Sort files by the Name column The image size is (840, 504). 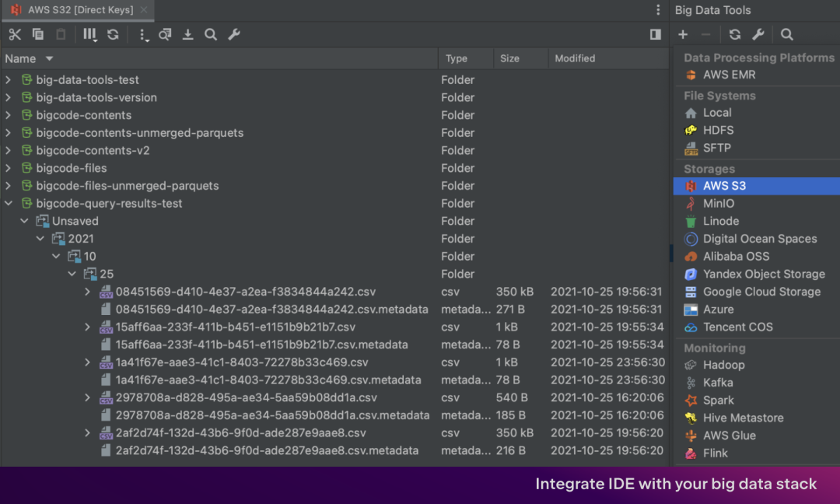coord(219,58)
